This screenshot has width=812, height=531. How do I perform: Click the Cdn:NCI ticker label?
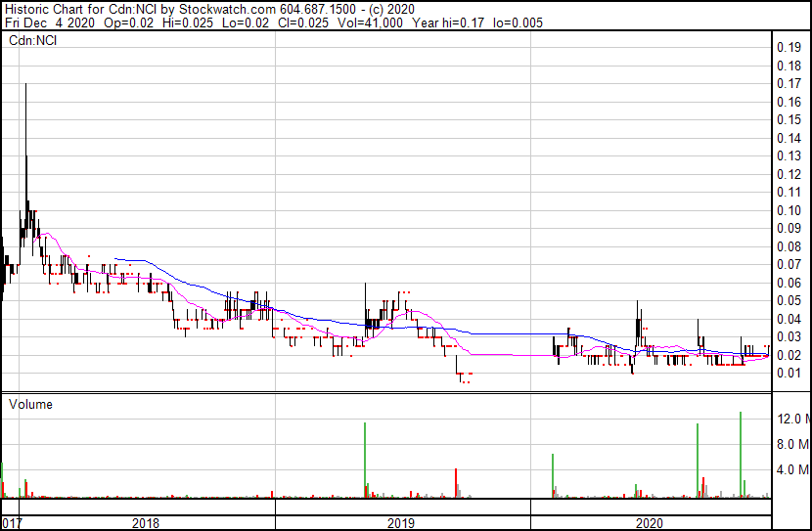tap(31, 41)
